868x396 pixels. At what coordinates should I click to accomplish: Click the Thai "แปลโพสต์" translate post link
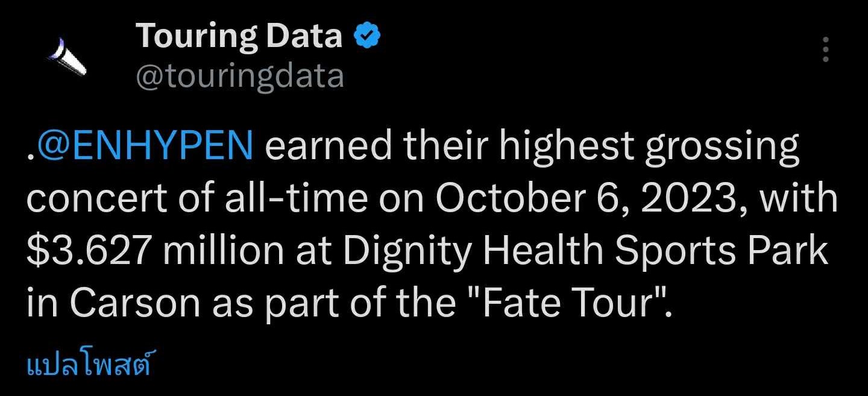point(88,366)
